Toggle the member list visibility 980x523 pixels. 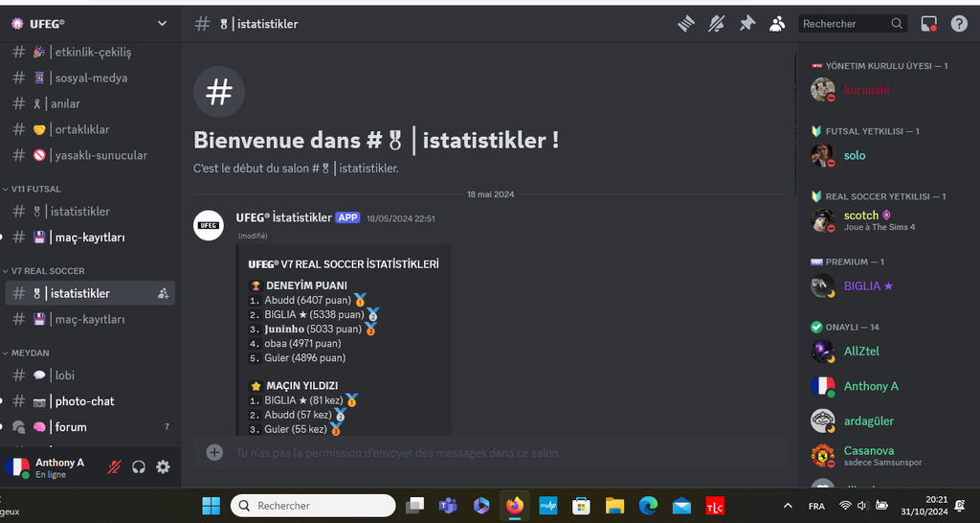(x=777, y=24)
